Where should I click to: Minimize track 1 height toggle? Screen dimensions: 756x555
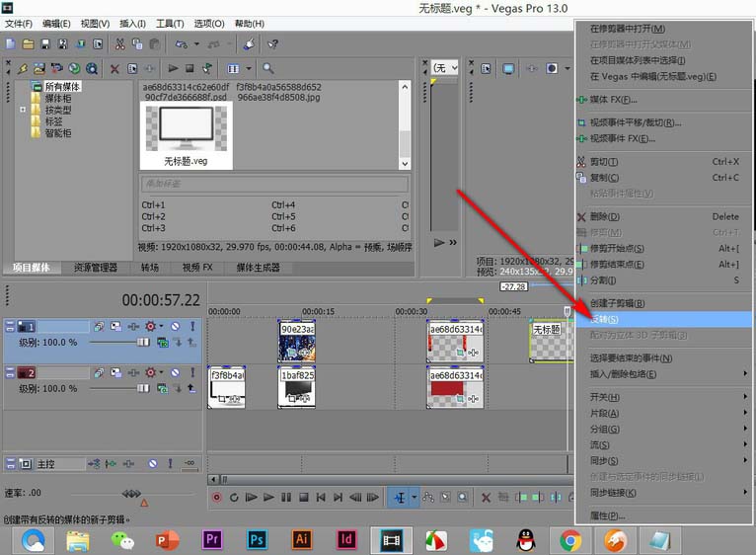10,326
